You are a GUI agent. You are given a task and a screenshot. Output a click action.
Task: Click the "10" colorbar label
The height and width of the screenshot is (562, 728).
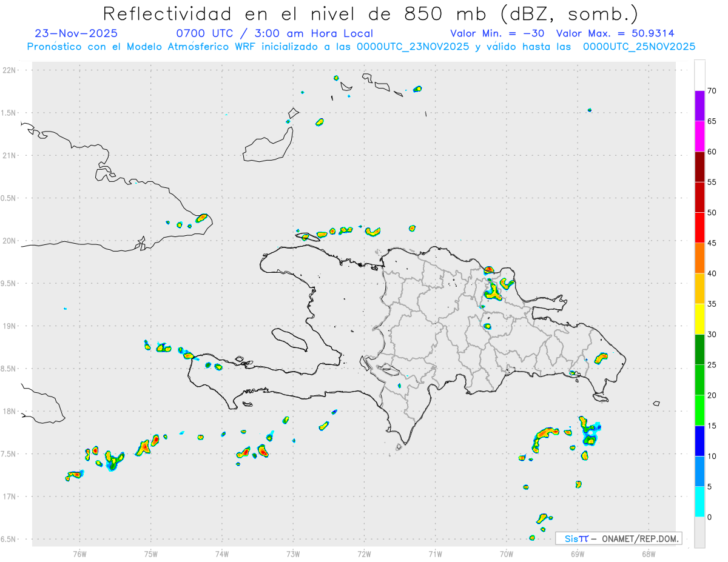tap(712, 457)
